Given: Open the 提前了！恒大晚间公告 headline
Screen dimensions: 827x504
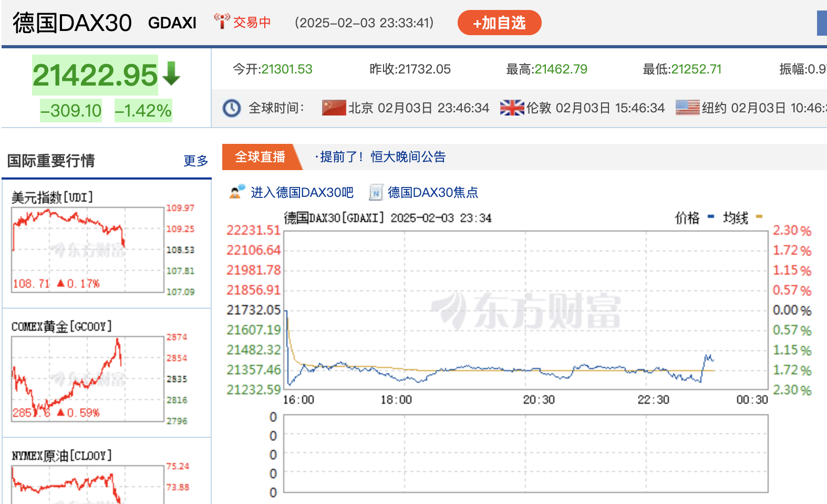Looking at the screenshot, I should 383,157.
